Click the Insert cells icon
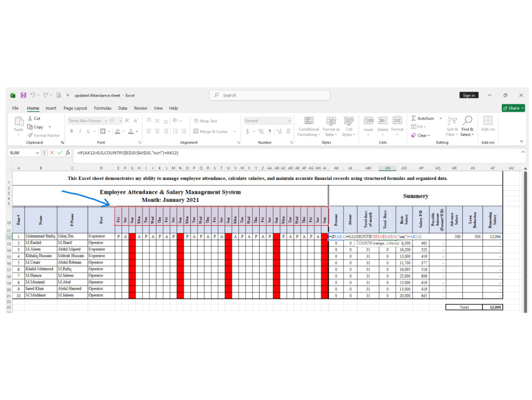The width and height of the screenshot is (532, 400). pos(369,120)
